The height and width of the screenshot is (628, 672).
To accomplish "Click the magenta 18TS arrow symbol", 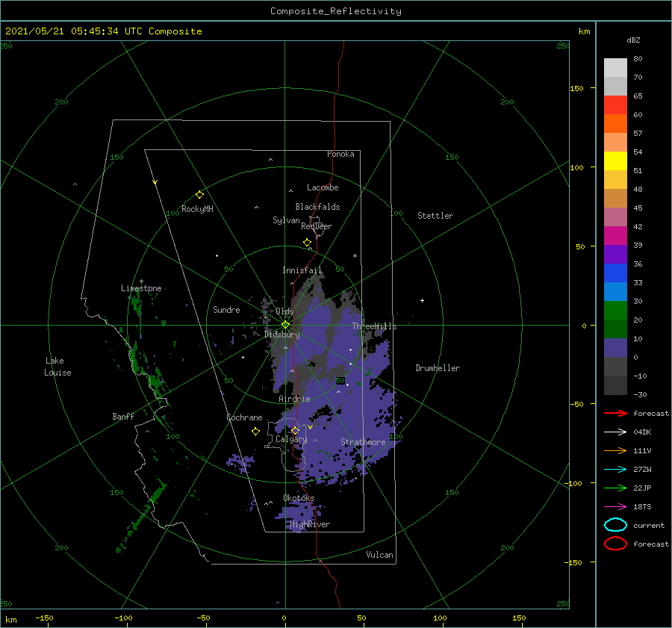I will pos(615,507).
